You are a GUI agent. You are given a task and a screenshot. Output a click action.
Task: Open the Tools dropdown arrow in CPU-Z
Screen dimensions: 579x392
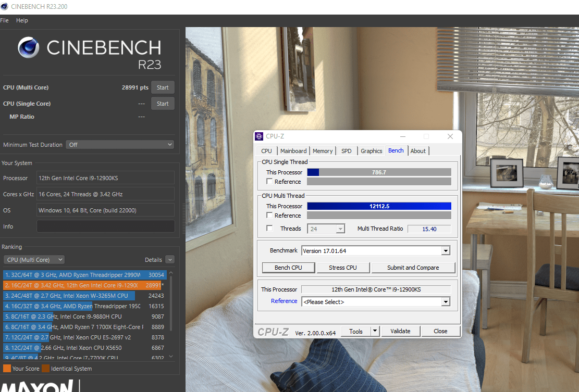[x=375, y=331]
